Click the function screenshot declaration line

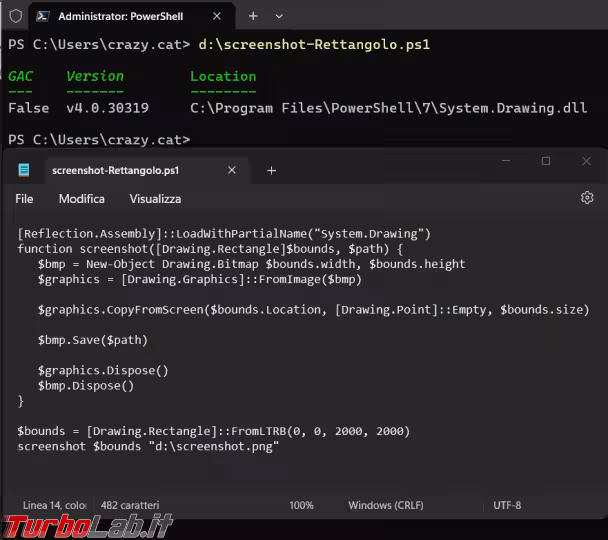point(210,249)
